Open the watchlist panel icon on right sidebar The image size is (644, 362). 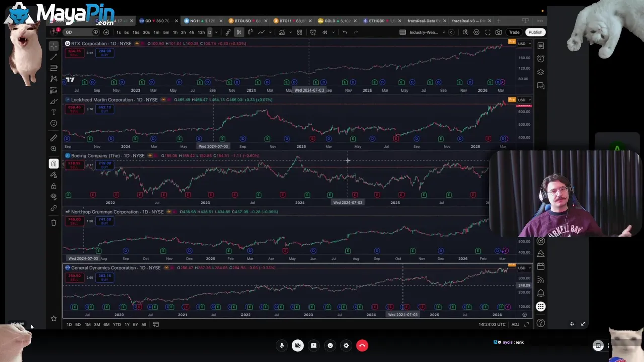(541, 46)
